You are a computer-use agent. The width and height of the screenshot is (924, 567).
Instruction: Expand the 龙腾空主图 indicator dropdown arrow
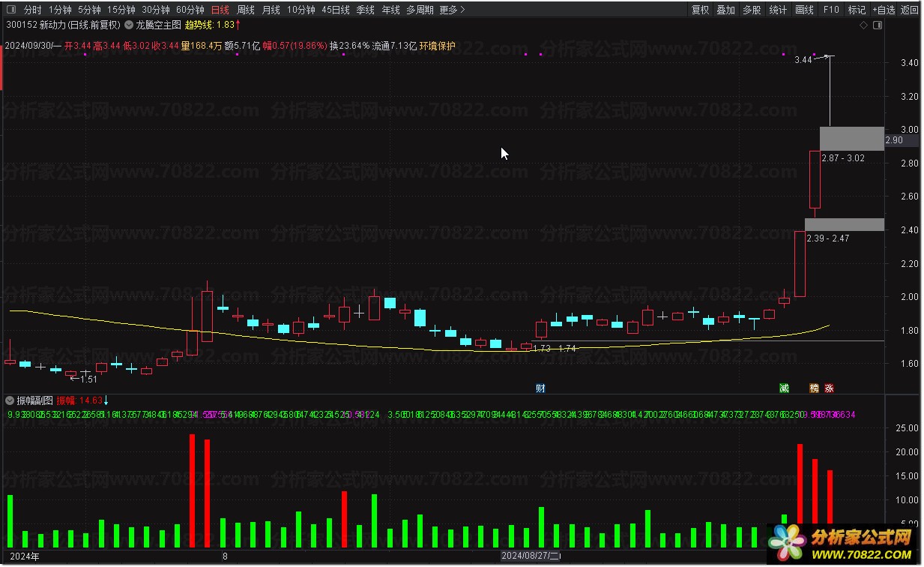click(129, 25)
